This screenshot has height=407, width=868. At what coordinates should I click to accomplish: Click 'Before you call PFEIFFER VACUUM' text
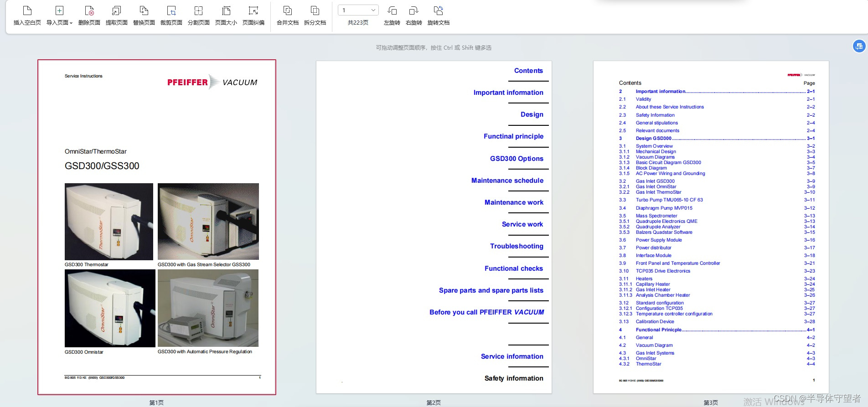point(487,312)
